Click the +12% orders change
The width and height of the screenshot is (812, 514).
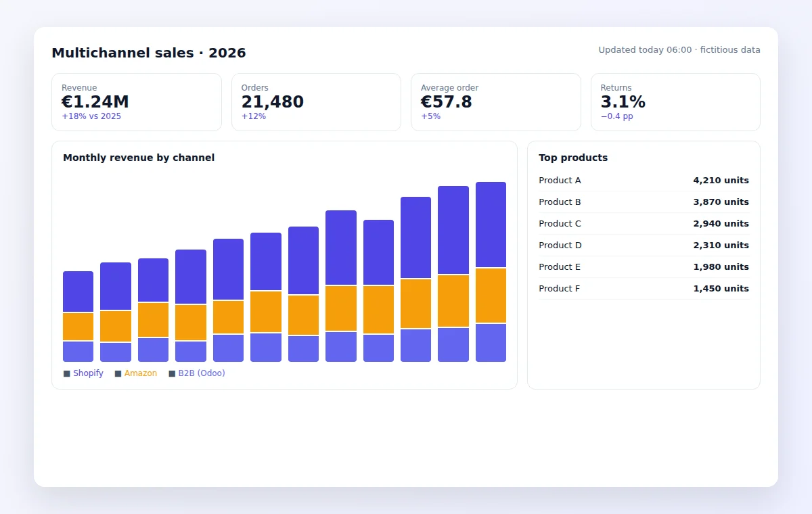[x=254, y=116]
